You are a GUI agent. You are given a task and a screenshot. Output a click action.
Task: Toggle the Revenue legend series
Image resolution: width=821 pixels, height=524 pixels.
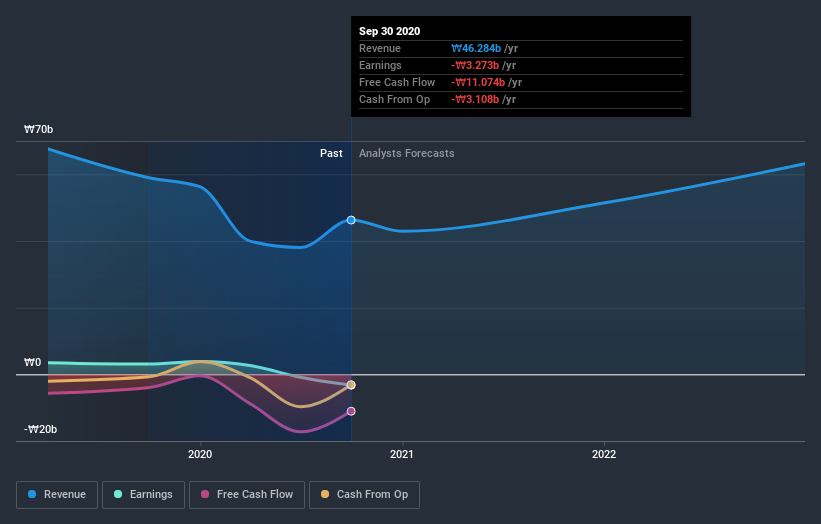[x=57, y=495]
